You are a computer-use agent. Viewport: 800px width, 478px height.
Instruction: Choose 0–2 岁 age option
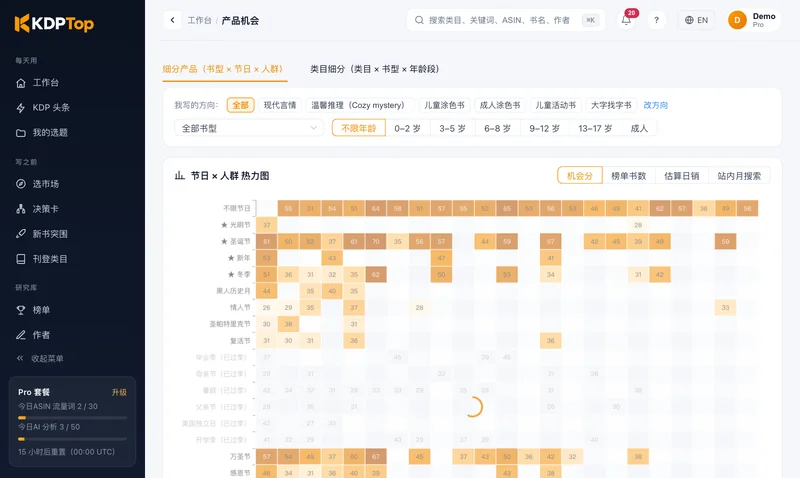[x=408, y=128]
